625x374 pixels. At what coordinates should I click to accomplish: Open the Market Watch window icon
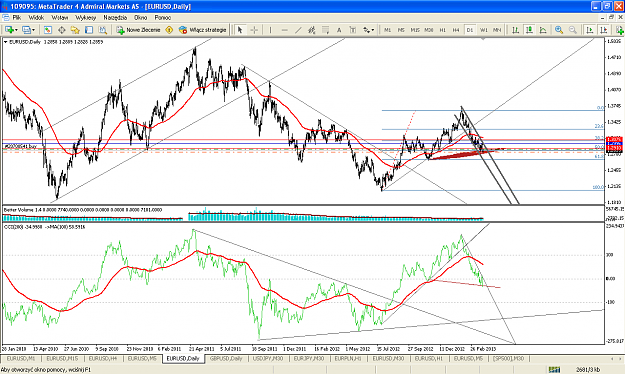pos(48,30)
